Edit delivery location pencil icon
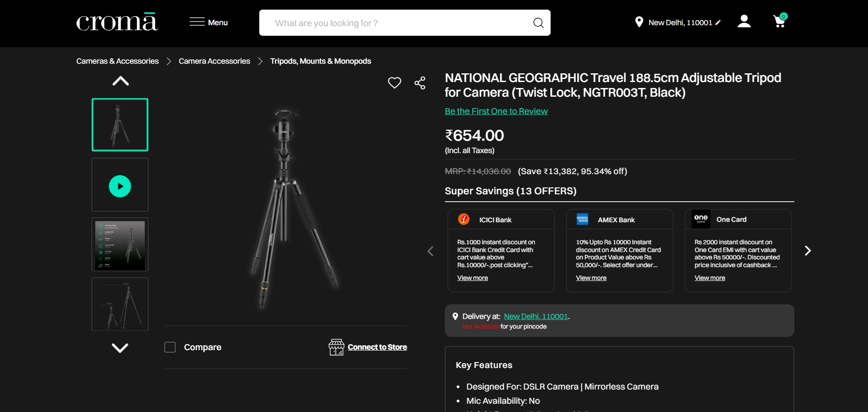 point(718,22)
